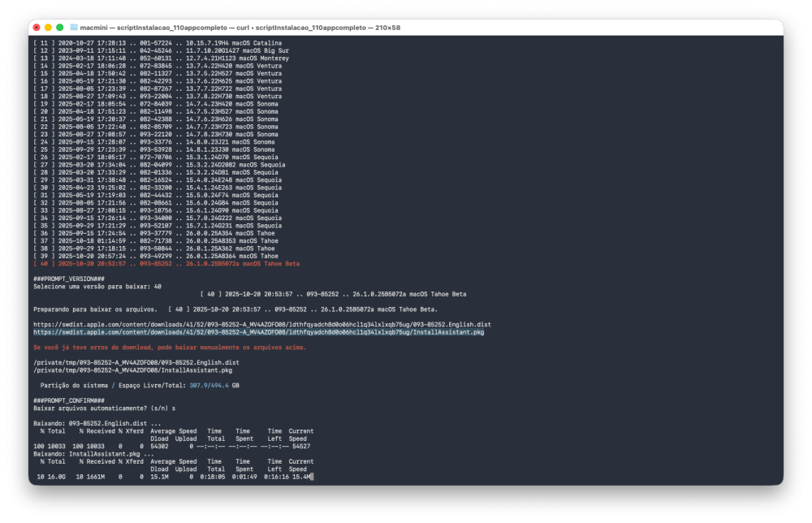812x523 pixels.
Task: Select row 25 Sonoma 14.8.1.23J30
Action: pos(153,149)
